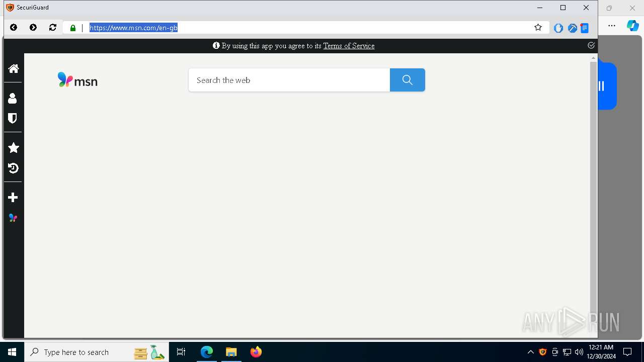This screenshot has height=362, width=644.
Task: Open Task View on taskbar
Action: [x=181, y=352]
